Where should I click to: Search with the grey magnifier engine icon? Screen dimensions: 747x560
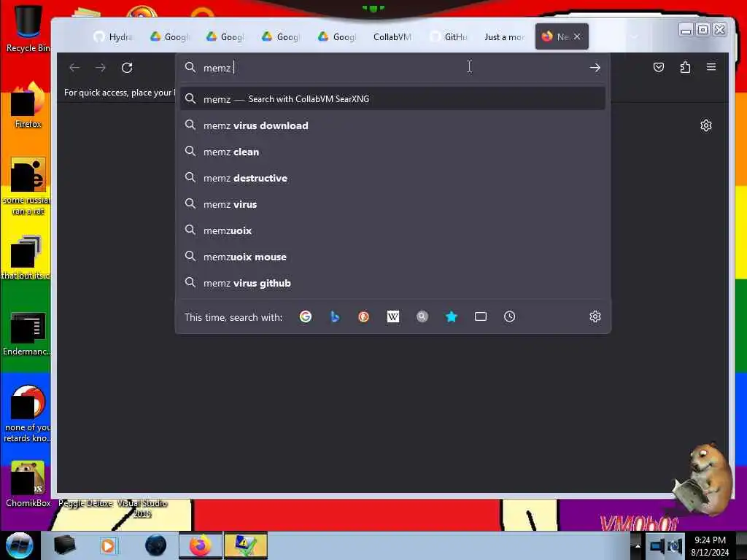click(x=422, y=316)
